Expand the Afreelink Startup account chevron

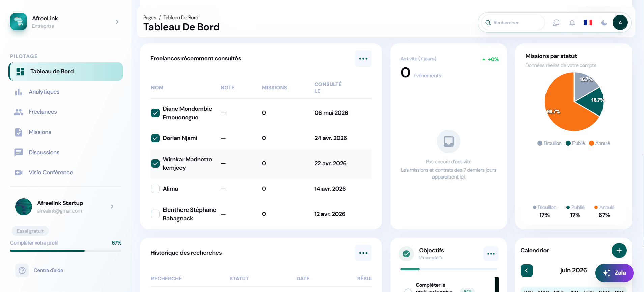click(112, 206)
